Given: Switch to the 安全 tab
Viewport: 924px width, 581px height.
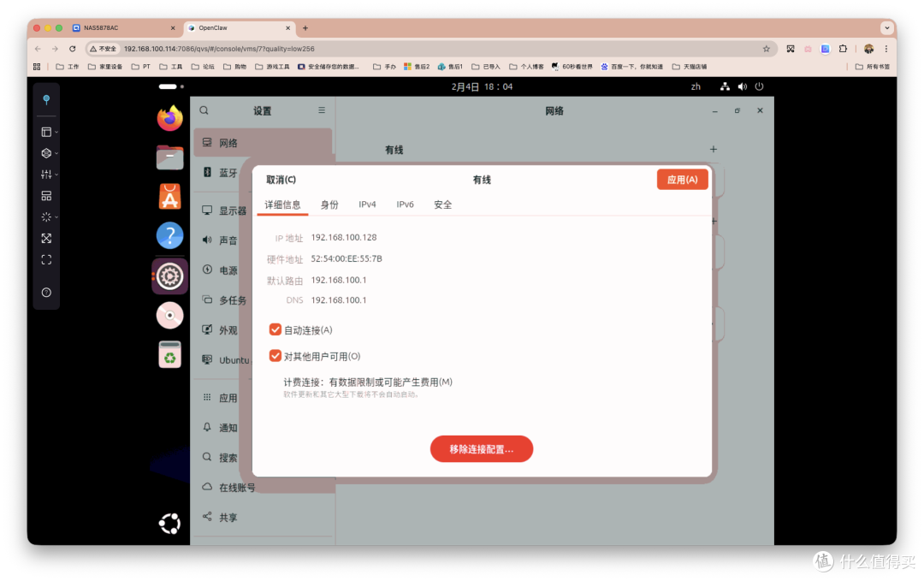Looking at the screenshot, I should (442, 205).
